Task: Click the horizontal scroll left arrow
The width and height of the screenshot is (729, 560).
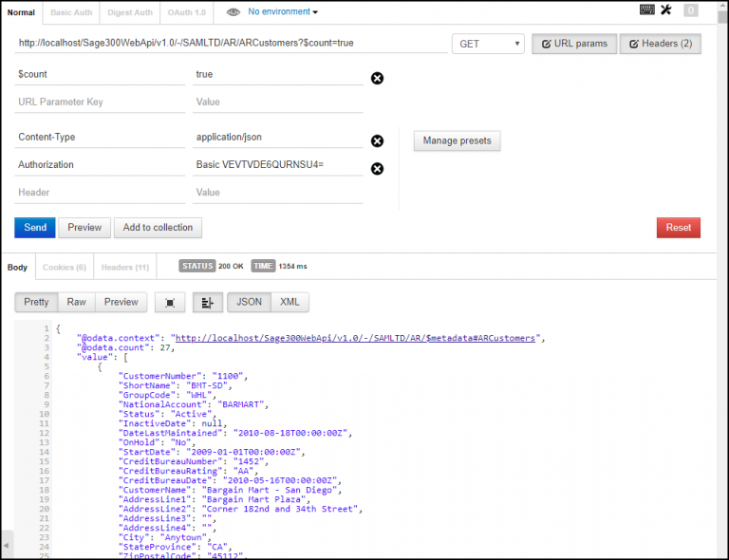Action: pos(7,545)
